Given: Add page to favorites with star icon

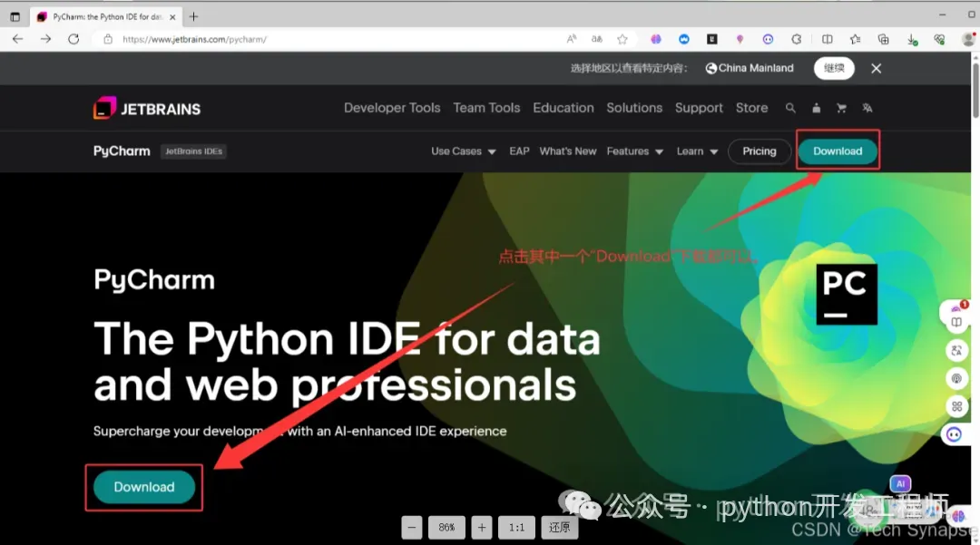Looking at the screenshot, I should 622,39.
